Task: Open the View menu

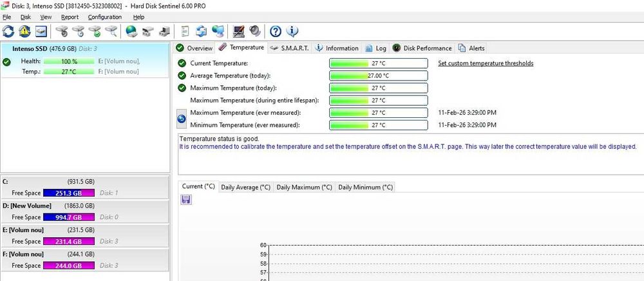Action: tap(46, 17)
